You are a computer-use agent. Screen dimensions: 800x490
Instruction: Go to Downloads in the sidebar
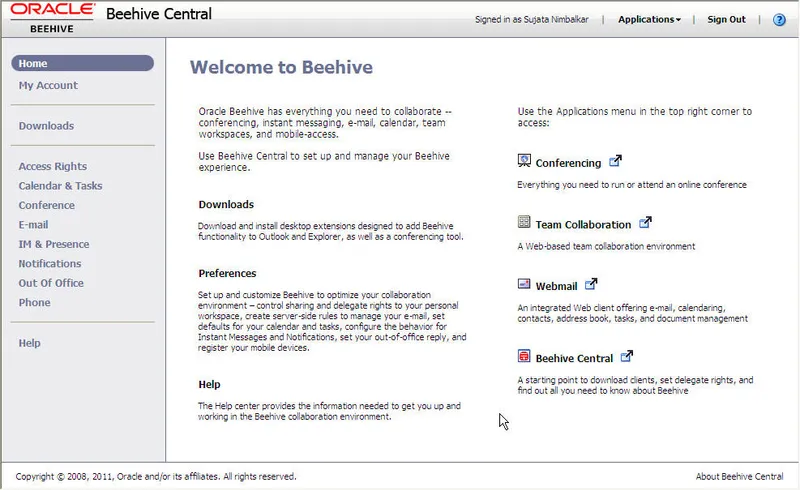(46, 126)
